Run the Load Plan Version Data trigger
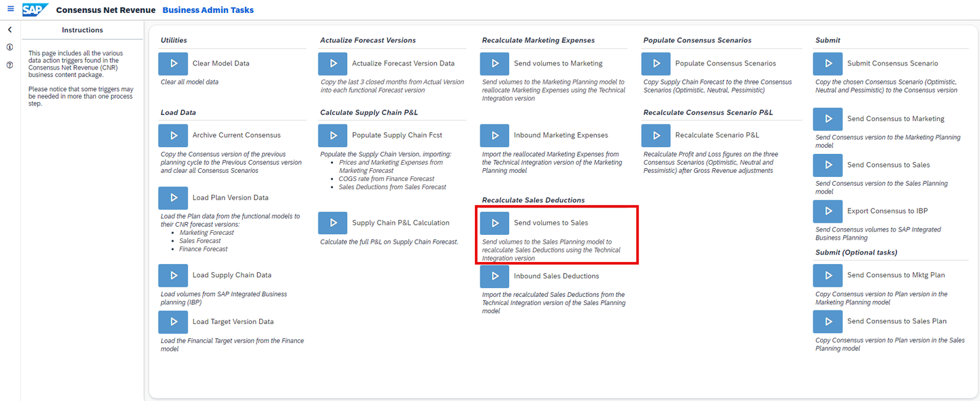This screenshot has width=980, height=401. pyautogui.click(x=173, y=198)
